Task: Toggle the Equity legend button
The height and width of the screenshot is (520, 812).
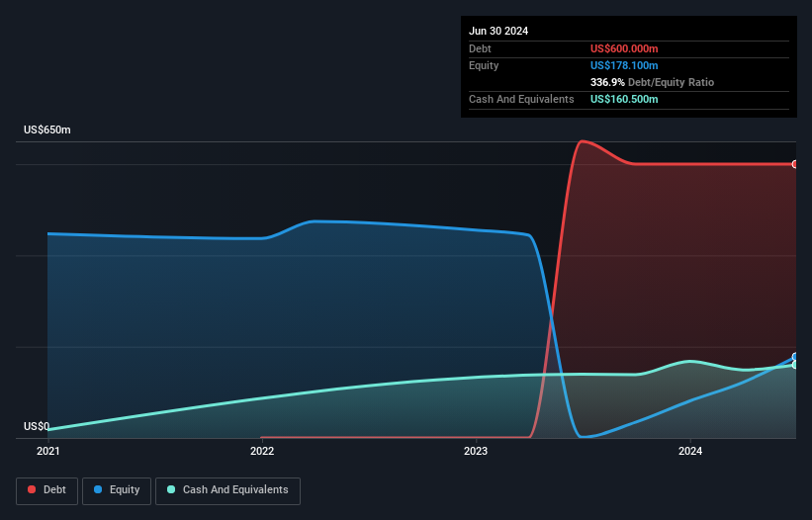Action: [117, 490]
